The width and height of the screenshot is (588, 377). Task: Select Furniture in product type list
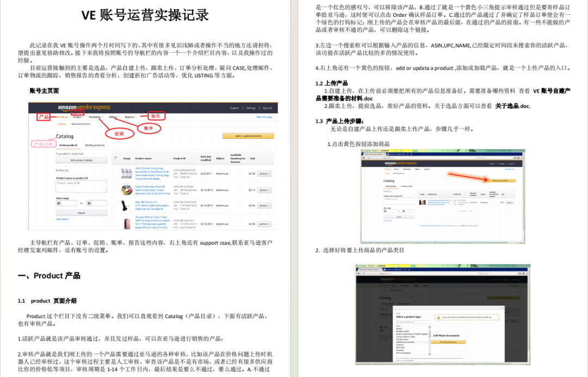[x=400, y=350]
